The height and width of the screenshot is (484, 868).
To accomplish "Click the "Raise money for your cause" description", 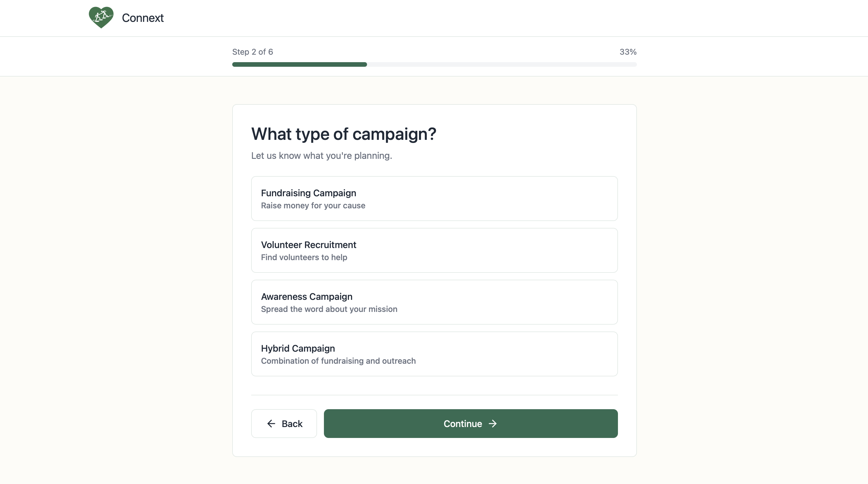I will 313,206.
